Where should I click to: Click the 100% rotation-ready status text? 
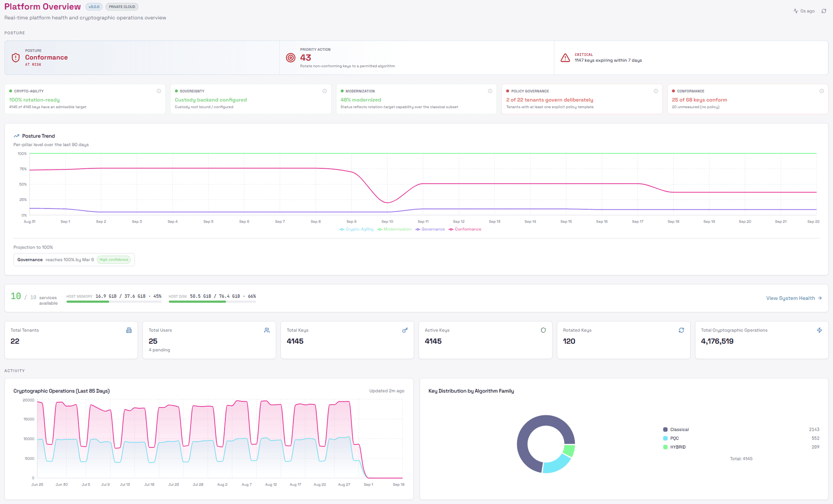[x=35, y=100]
